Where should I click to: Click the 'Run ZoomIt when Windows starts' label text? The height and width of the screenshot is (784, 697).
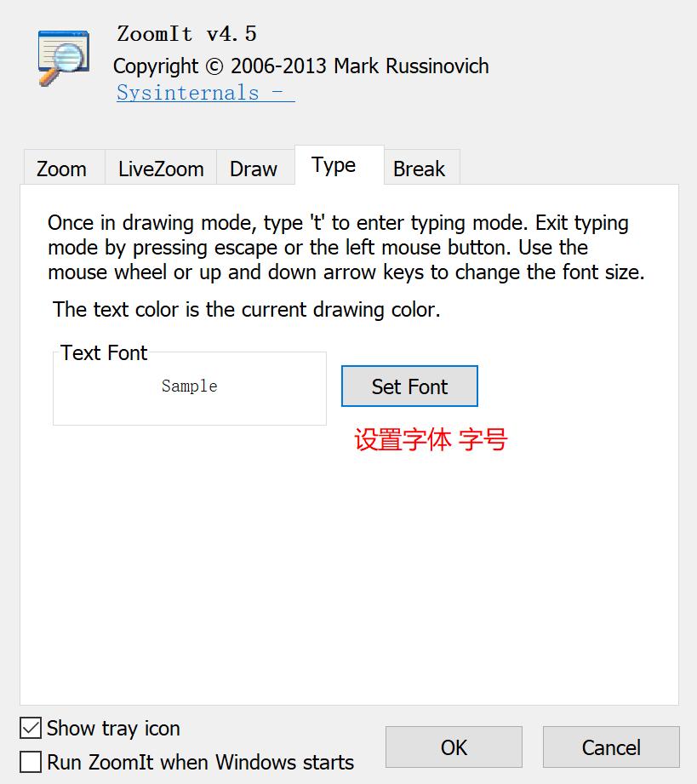coord(200,762)
